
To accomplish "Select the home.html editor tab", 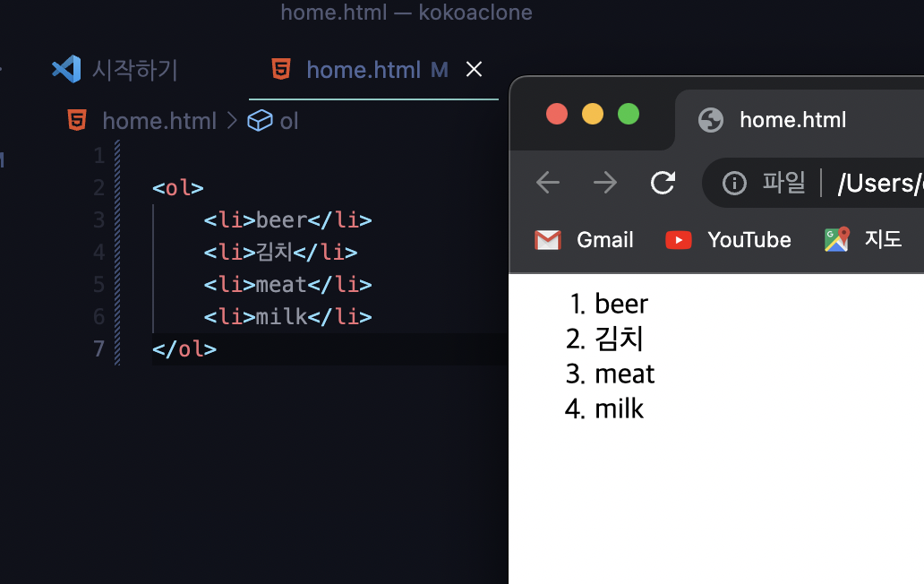I will click(x=373, y=70).
